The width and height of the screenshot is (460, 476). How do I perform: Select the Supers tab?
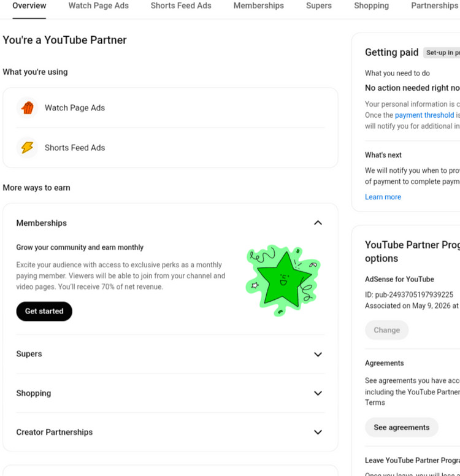click(x=319, y=6)
